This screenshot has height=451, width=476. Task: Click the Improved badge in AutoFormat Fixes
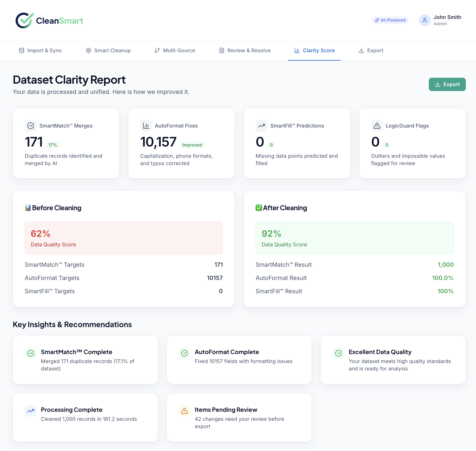click(x=192, y=145)
